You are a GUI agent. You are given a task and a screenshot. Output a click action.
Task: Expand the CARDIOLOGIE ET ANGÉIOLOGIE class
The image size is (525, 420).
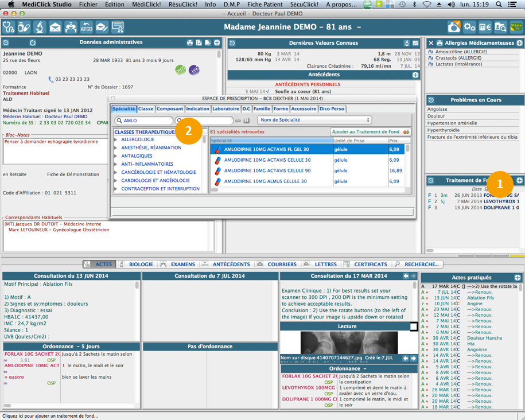pyautogui.click(x=116, y=181)
